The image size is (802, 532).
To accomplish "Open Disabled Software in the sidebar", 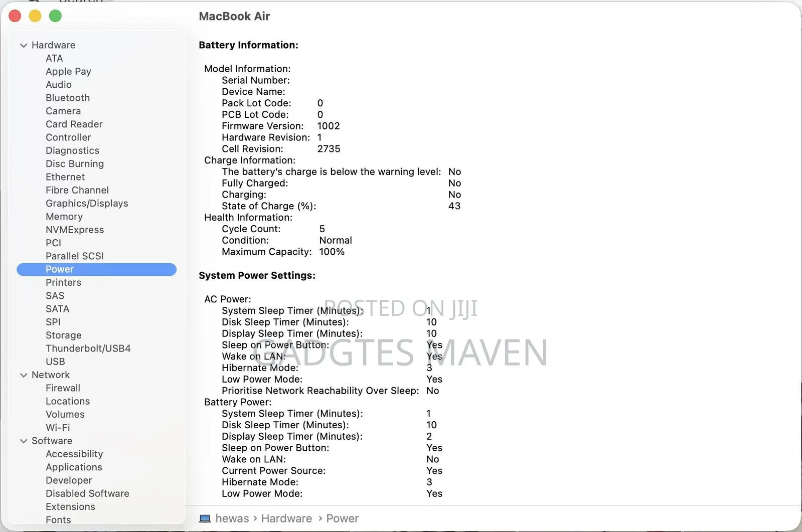I will pyautogui.click(x=87, y=494).
